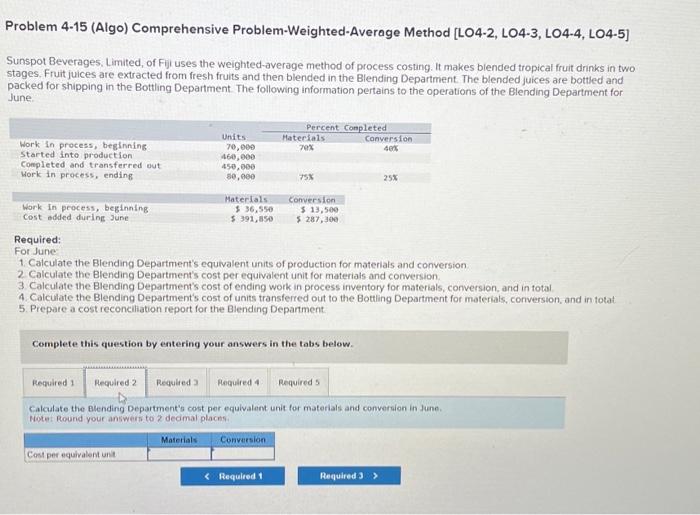Select the ending WIP units value 80,000
700x515 pixels.
[x=240, y=176]
